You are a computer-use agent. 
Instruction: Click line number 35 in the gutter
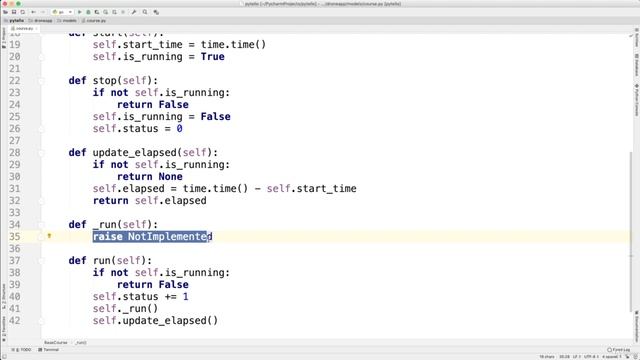(x=15, y=236)
